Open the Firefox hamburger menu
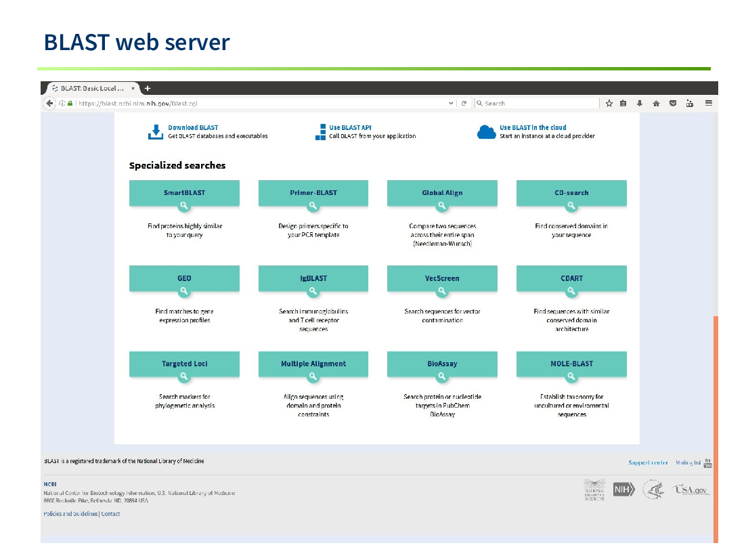 pyautogui.click(x=708, y=103)
